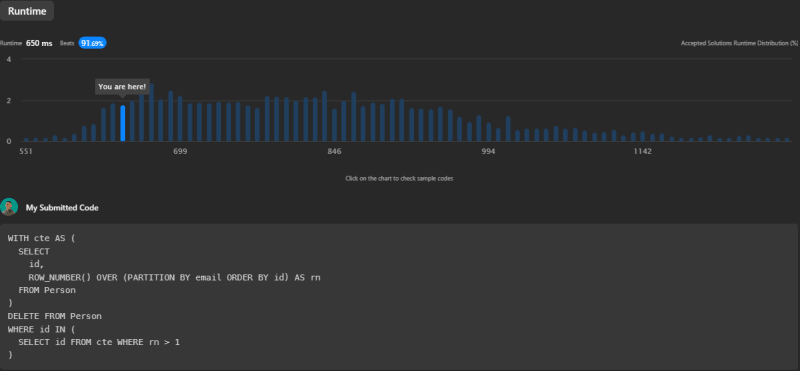
Task: Click 'Accepted Solutions Runtime Distribution' label
Action: pos(739,43)
